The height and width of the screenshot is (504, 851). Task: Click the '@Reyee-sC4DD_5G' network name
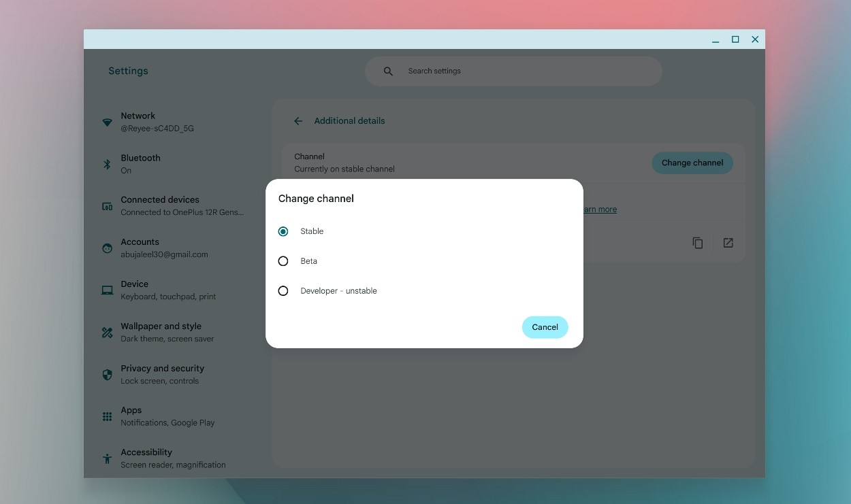157,129
